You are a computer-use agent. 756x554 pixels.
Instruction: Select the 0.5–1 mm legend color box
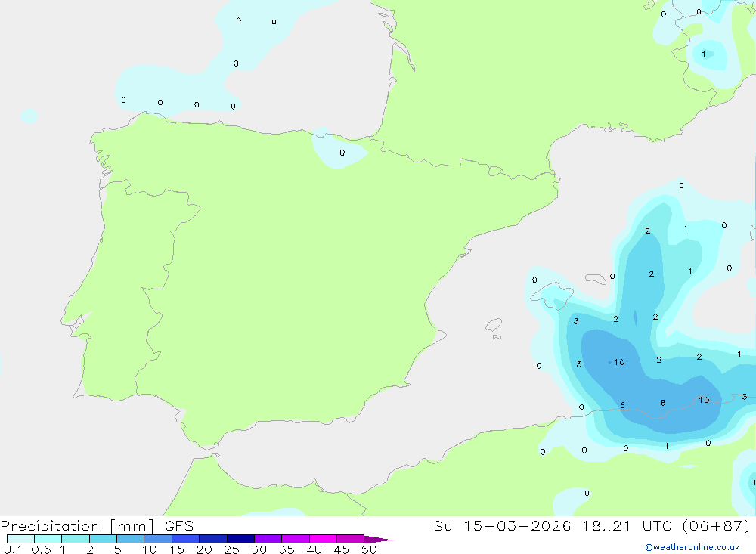[48, 539]
